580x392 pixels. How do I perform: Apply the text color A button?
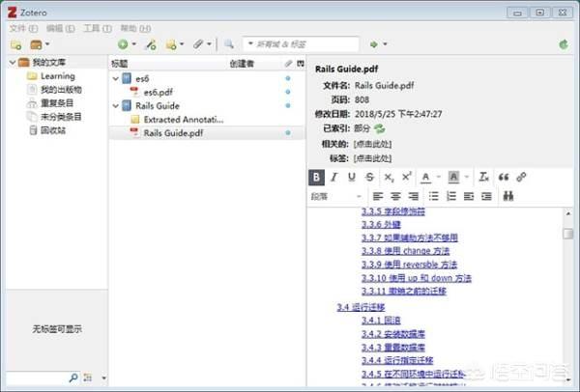(425, 178)
